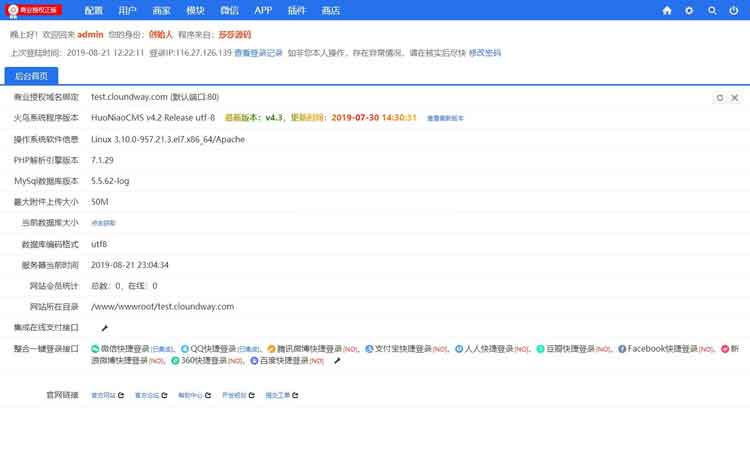
Task: Click the home icon in top bar
Action: tap(667, 10)
